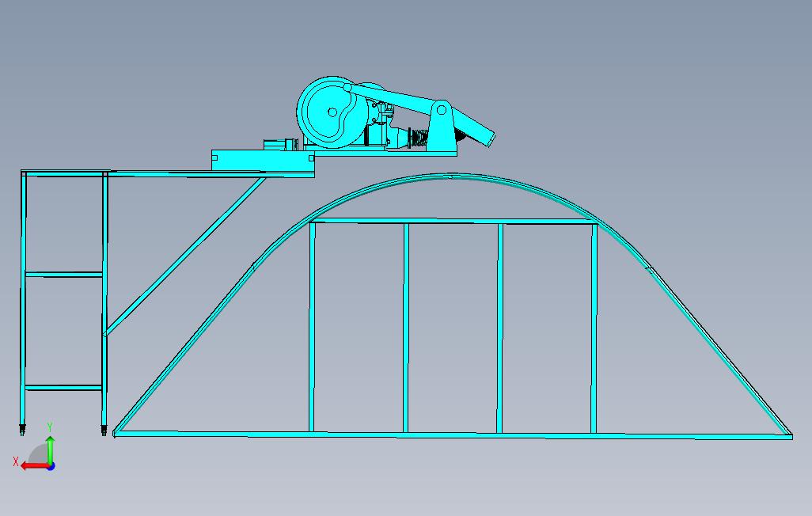Select the rightmost vertical post inside the arch
This screenshot has height=516, width=812.
[x=594, y=328]
